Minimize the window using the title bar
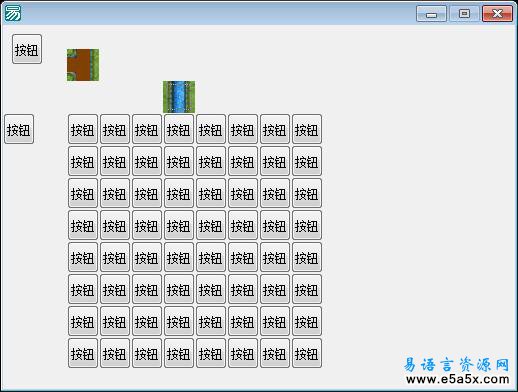Viewport: 518px width, 392px height. point(431,14)
